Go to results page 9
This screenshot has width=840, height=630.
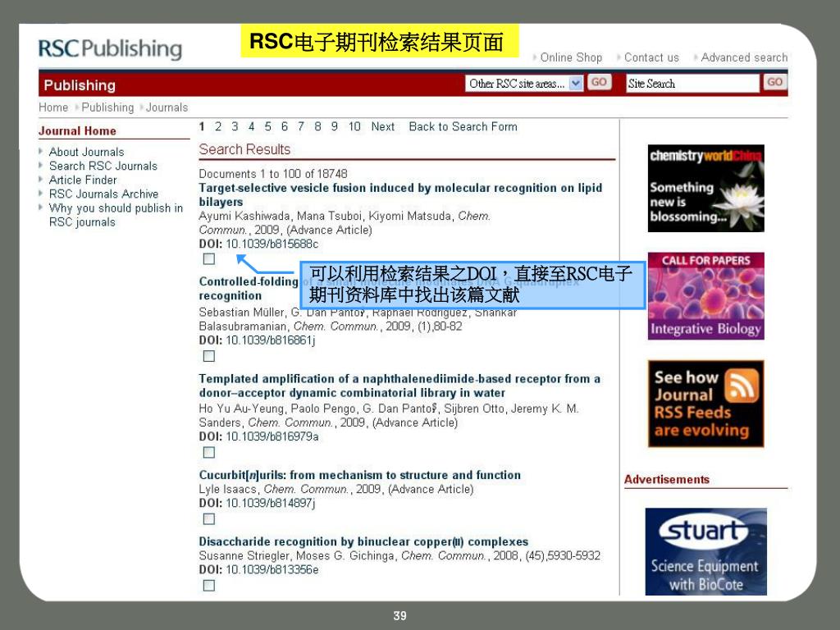click(x=335, y=126)
